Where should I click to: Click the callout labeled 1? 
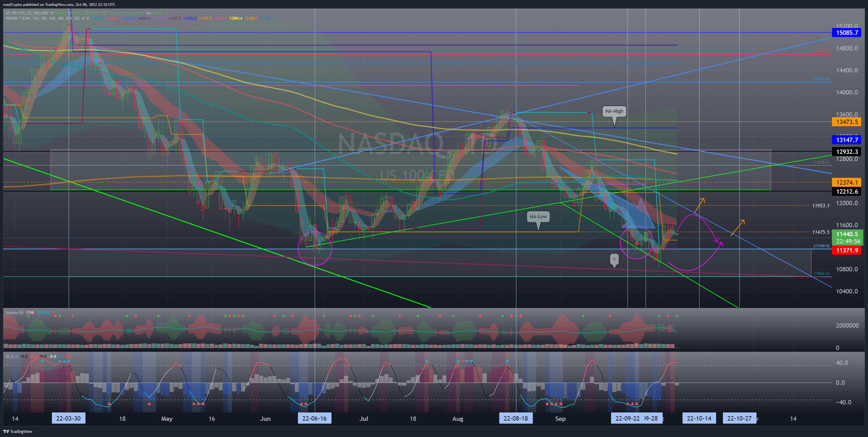click(614, 259)
